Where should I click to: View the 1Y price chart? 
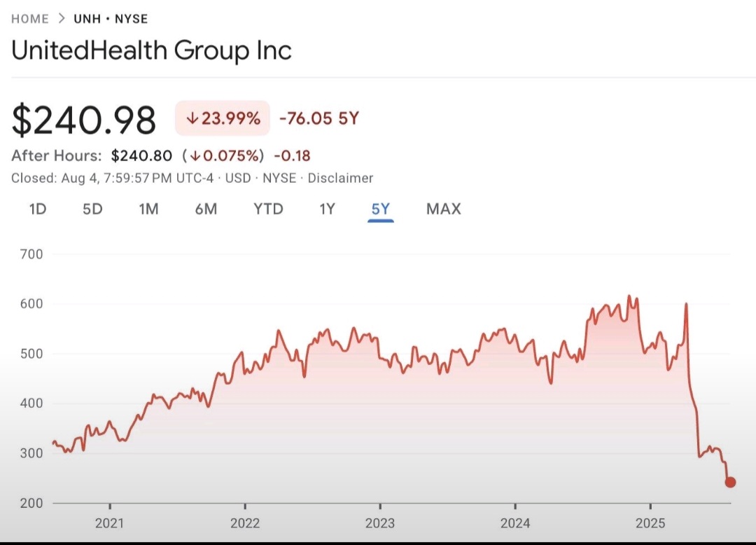point(327,209)
